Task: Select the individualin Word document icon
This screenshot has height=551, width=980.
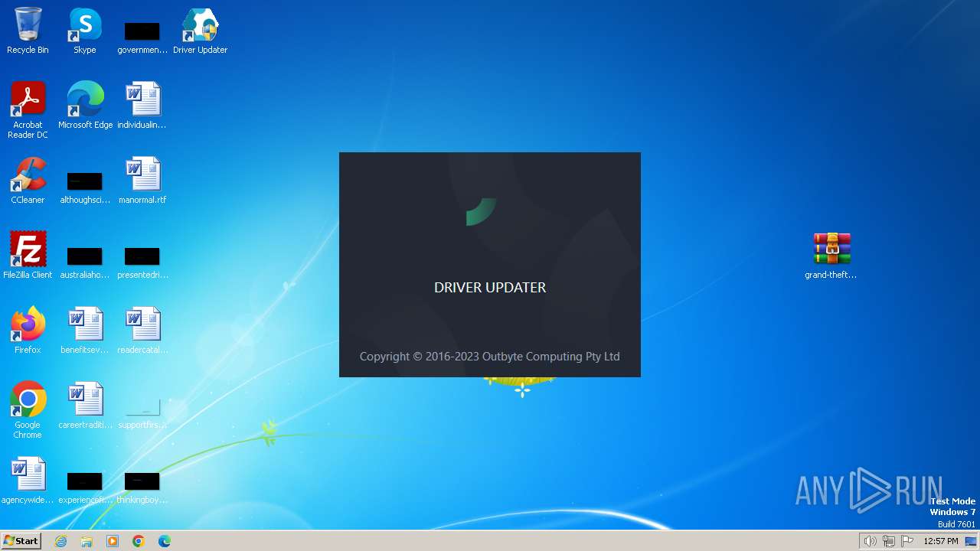Action: 142,106
